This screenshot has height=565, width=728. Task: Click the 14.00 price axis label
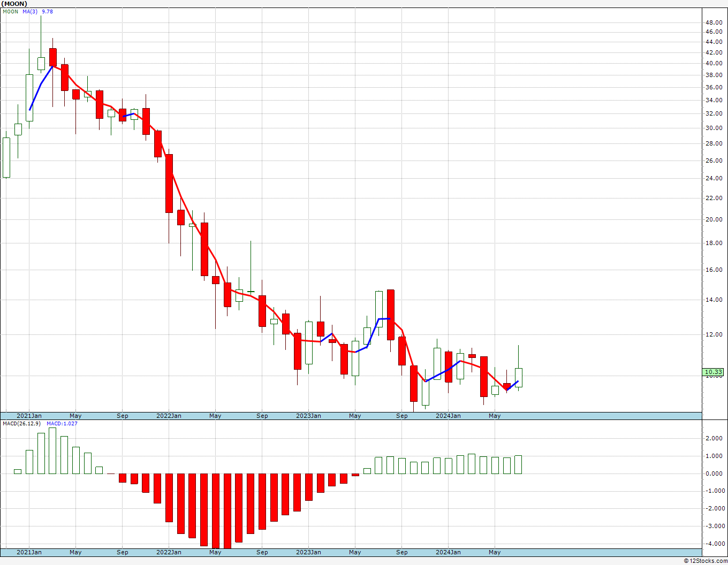714,300
